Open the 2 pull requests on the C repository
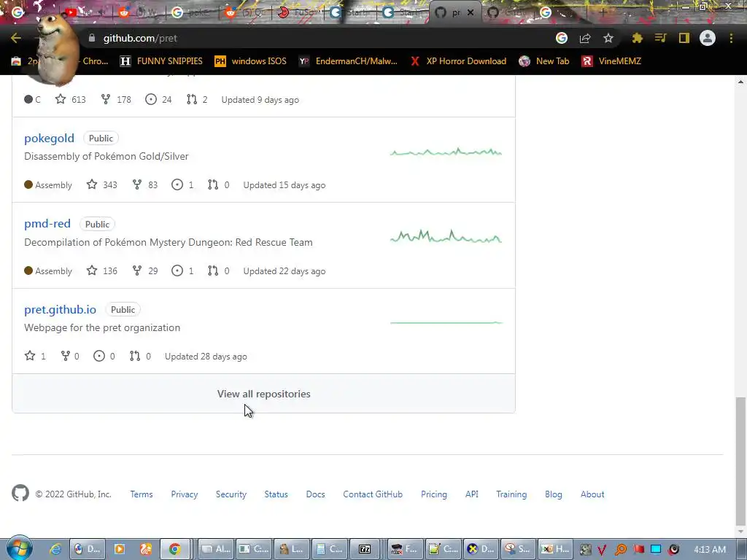This screenshot has width=747, height=560. pos(197,99)
